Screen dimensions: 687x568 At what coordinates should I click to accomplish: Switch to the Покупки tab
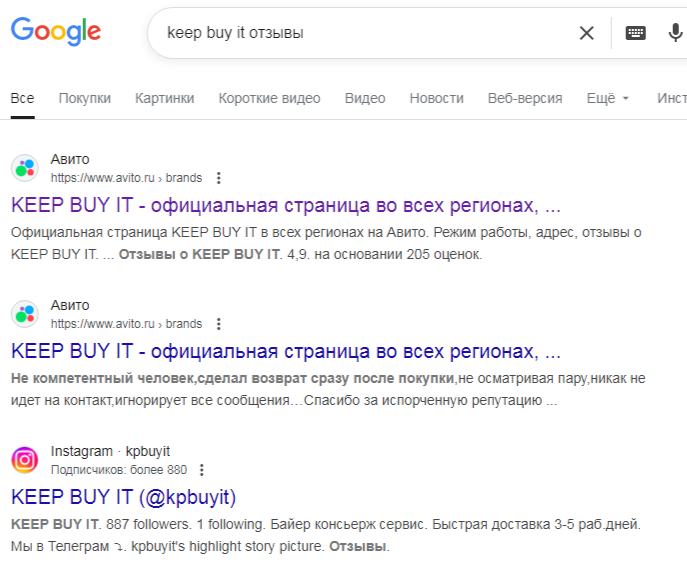point(85,98)
